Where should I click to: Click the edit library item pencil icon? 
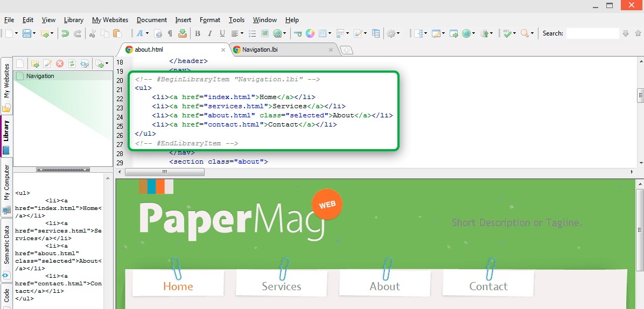(x=47, y=64)
